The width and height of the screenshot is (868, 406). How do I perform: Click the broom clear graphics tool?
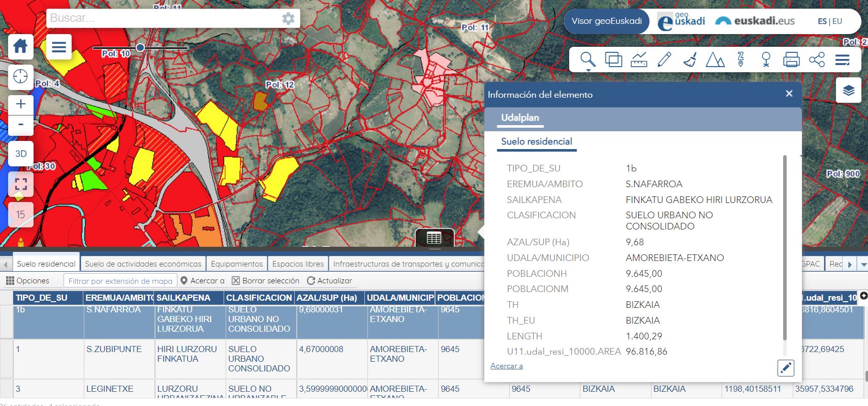pos(690,60)
